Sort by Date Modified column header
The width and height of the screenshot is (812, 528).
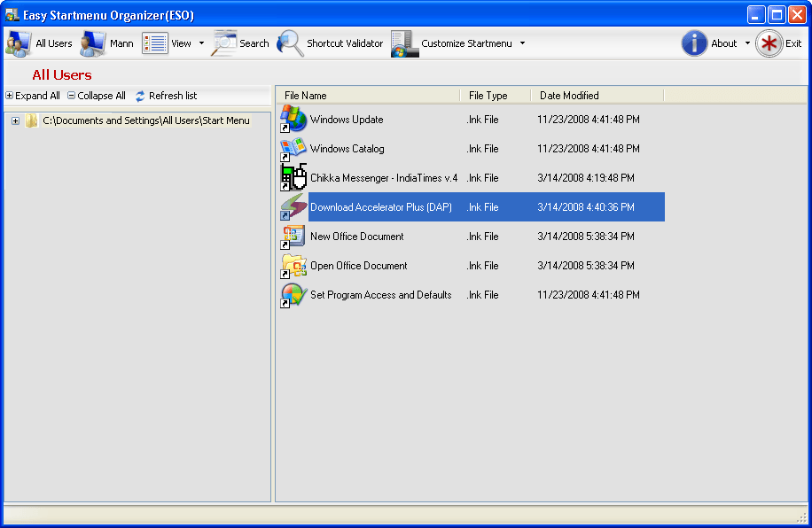click(x=597, y=96)
